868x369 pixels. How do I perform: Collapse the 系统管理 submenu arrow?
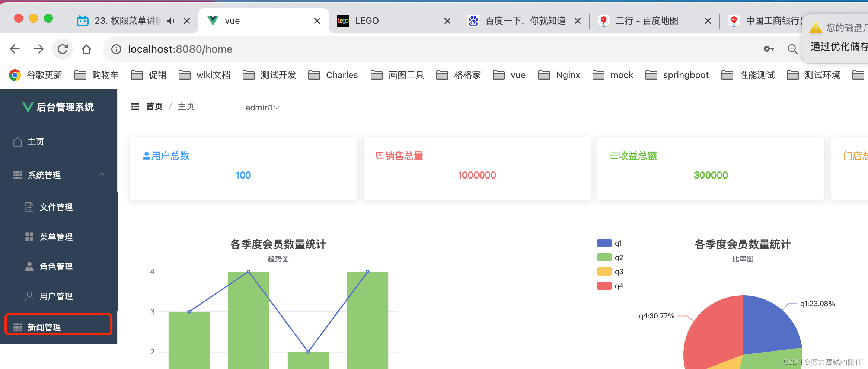coord(102,174)
